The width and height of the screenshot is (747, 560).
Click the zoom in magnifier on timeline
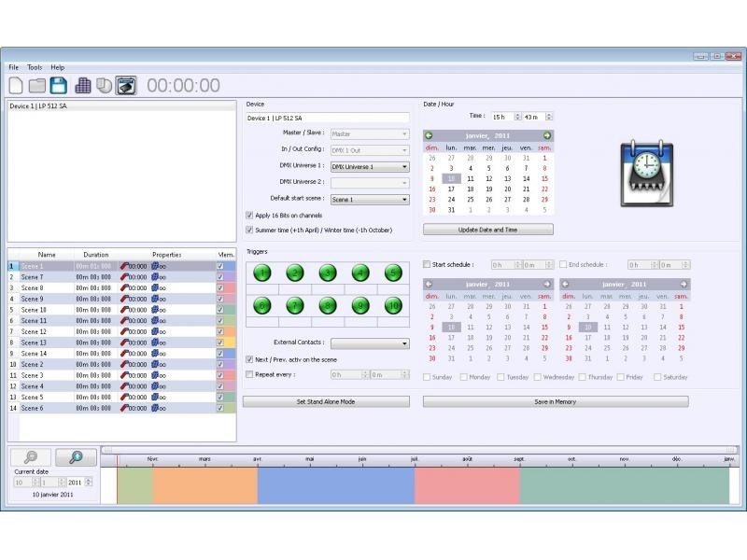[76, 457]
